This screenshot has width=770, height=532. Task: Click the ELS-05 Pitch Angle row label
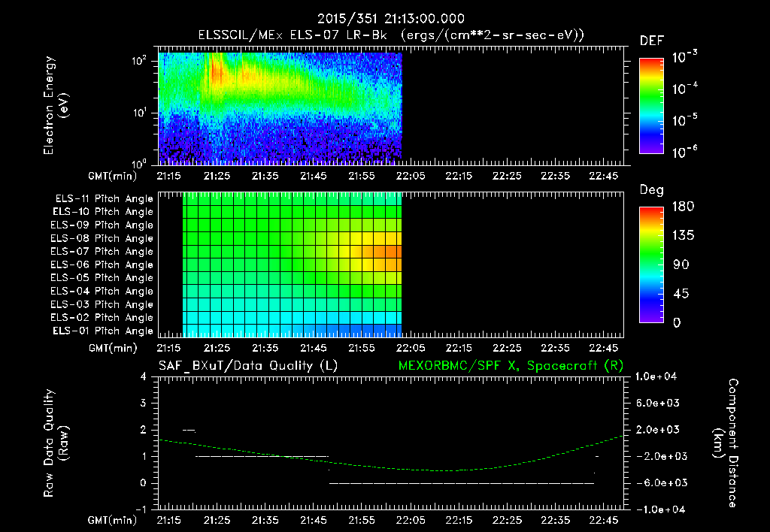click(102, 278)
